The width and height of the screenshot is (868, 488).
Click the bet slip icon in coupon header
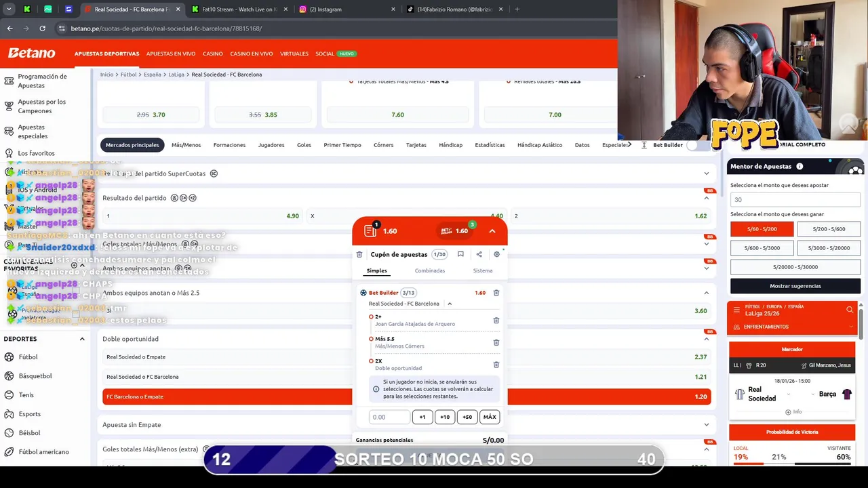pos(370,230)
